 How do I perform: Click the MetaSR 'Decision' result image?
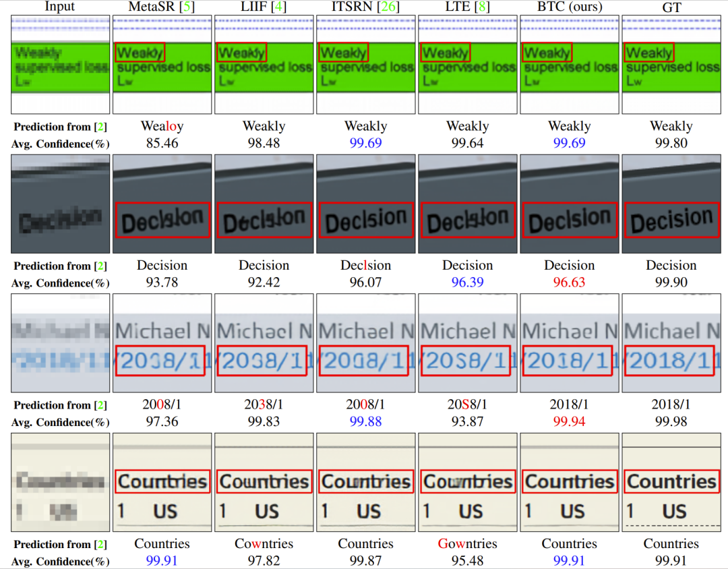[162, 204]
